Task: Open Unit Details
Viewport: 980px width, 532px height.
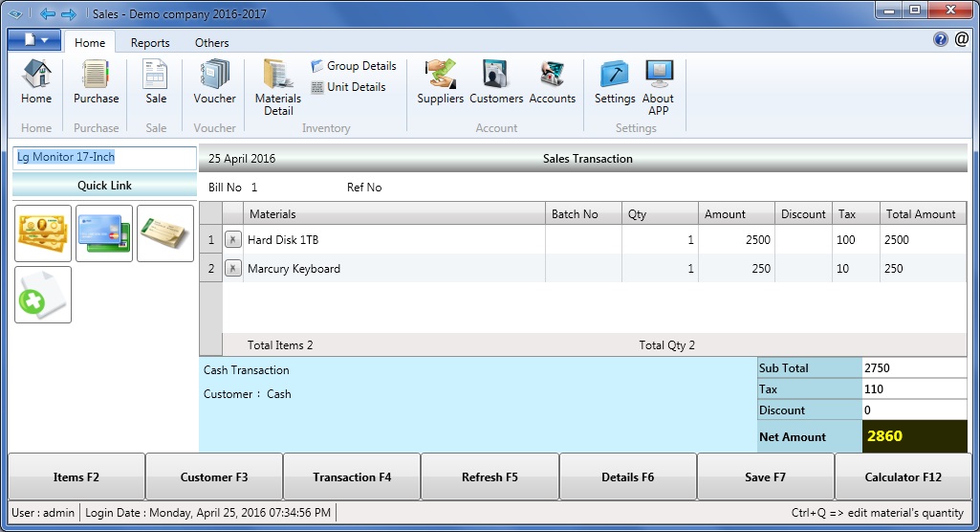Action: click(x=349, y=87)
